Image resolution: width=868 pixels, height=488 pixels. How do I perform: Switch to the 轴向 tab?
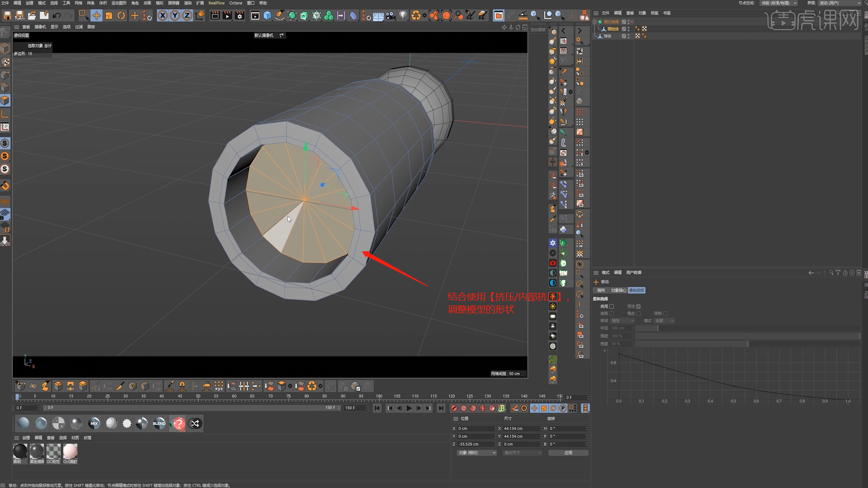click(x=601, y=291)
